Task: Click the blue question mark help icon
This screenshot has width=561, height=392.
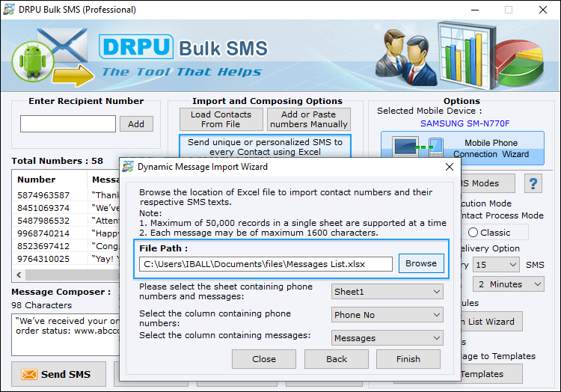Action: click(533, 183)
